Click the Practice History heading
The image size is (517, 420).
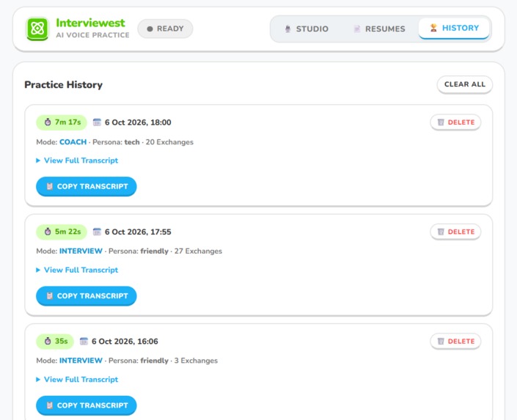coord(63,85)
